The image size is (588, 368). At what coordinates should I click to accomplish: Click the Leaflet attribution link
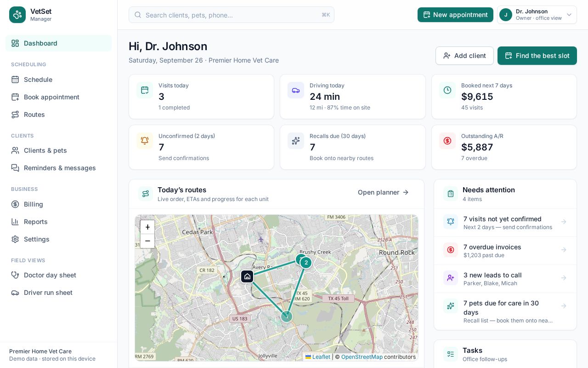point(318,357)
